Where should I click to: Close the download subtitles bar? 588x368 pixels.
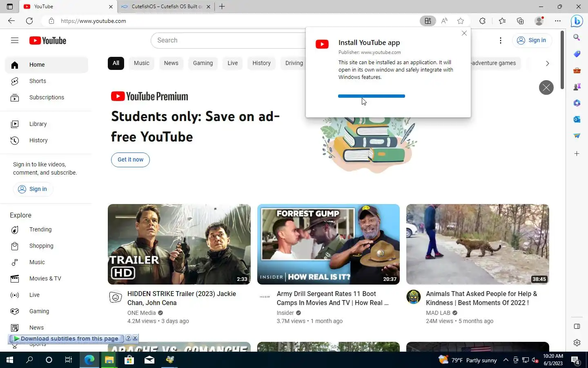[x=135, y=338]
